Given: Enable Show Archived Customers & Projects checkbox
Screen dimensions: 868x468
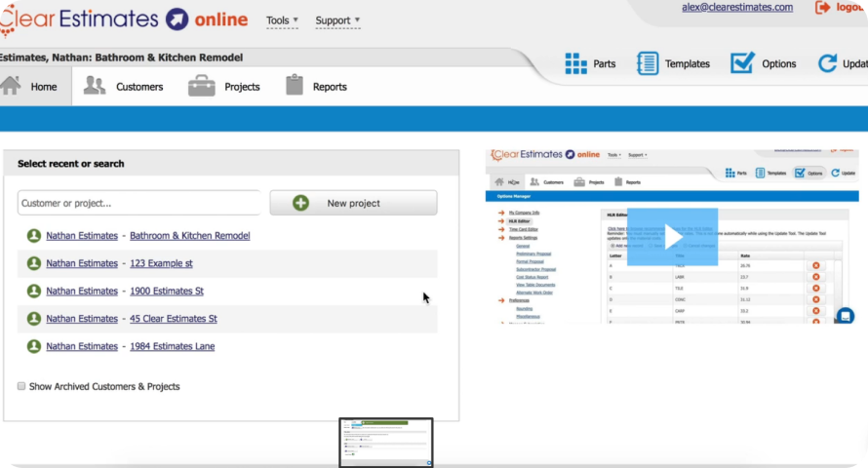Looking at the screenshot, I should click(21, 386).
